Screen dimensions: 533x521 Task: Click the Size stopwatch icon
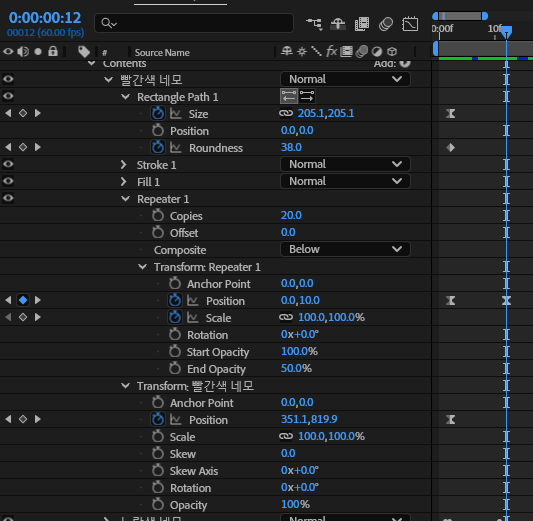pos(158,113)
